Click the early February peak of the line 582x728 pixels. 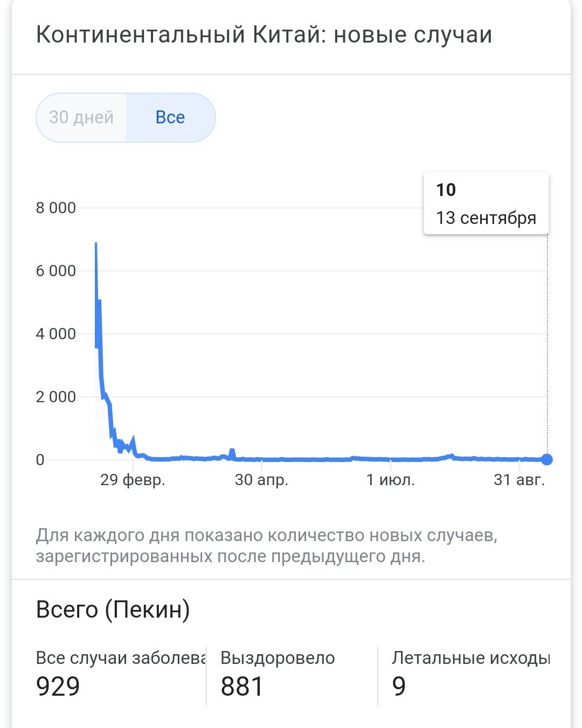(x=96, y=244)
